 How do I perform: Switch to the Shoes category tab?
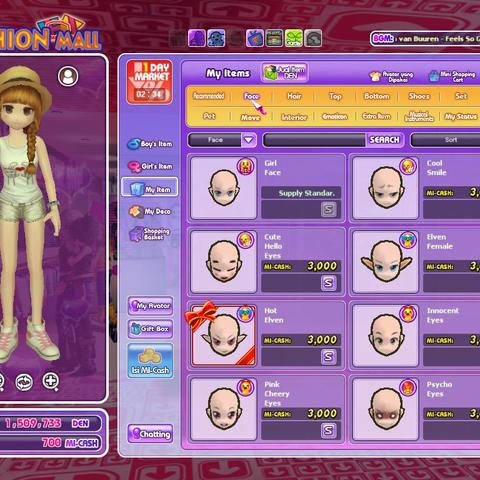(x=419, y=96)
